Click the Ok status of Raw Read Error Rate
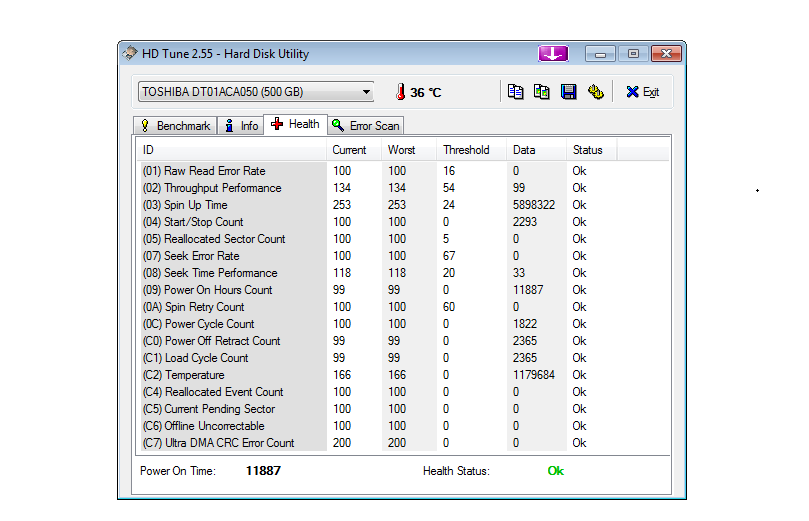Image resolution: width=809 pixels, height=521 pixels. coord(579,171)
